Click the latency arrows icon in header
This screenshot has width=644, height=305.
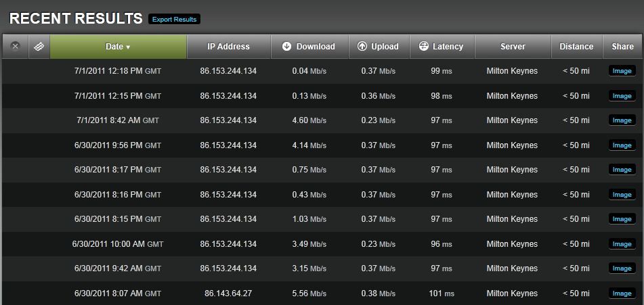(424, 46)
